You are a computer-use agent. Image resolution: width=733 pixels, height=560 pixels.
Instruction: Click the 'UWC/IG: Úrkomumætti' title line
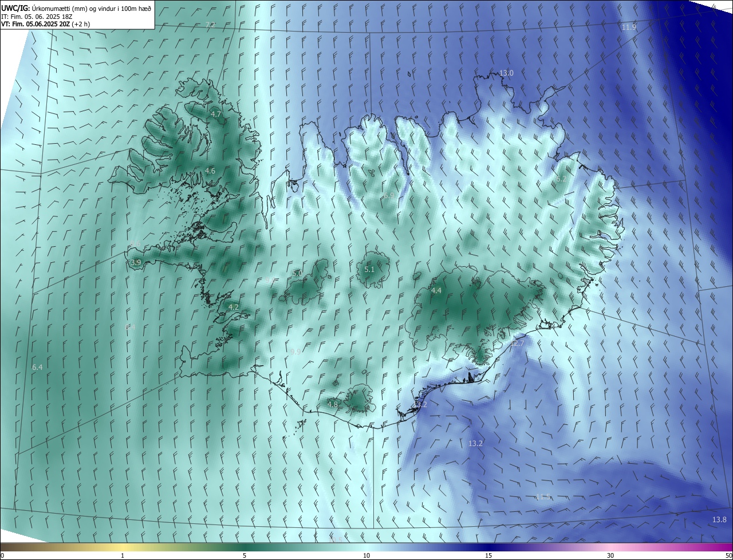pyautogui.click(x=76, y=8)
